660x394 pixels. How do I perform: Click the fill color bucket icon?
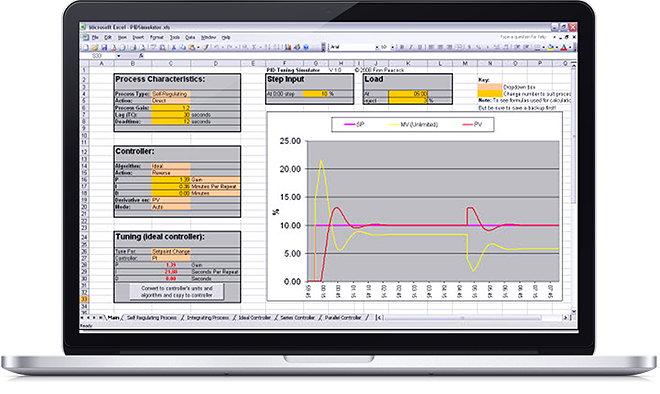(551, 47)
